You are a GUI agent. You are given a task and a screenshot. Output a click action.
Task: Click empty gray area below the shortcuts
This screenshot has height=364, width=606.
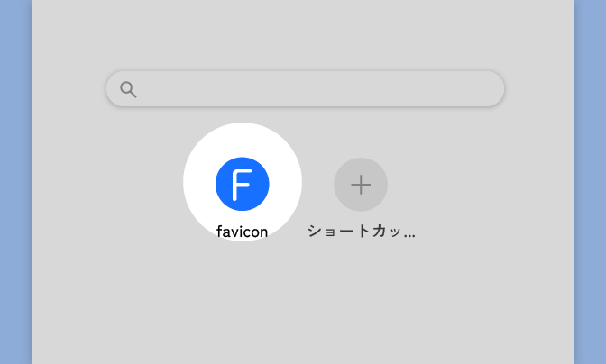coord(303,305)
